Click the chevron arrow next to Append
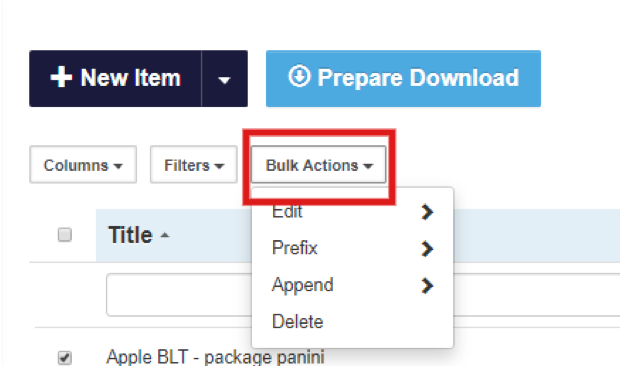Viewport: 620px width, 366px height. (427, 285)
